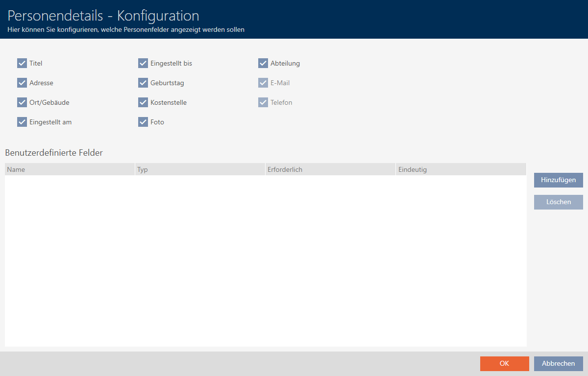
Task: Click the empty custom fields list area
Action: pyautogui.click(x=266, y=260)
